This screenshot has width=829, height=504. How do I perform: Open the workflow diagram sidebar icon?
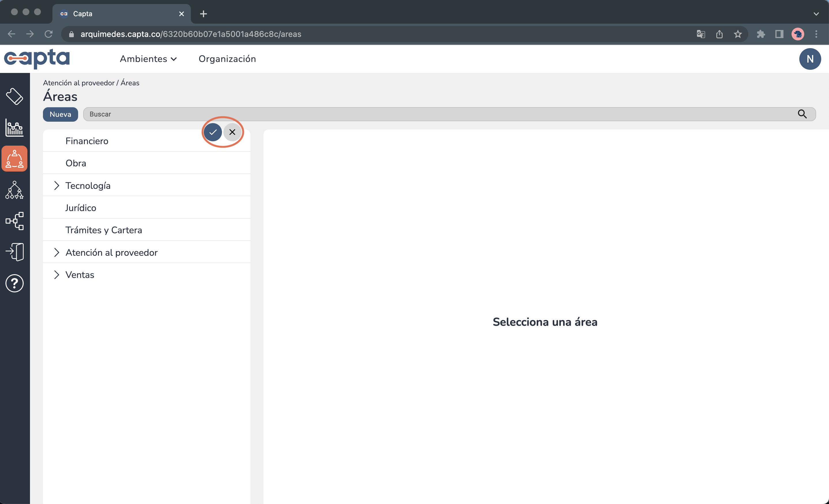pos(14,221)
